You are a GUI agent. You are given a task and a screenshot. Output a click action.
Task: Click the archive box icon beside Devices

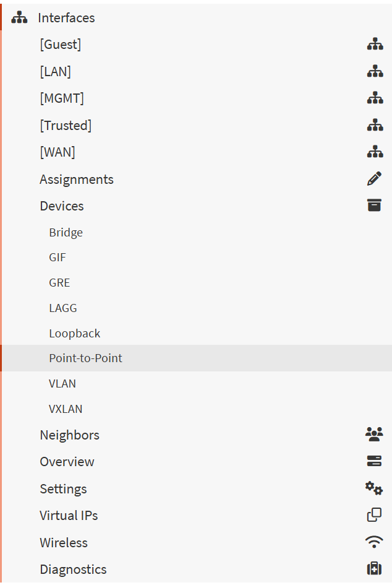(374, 206)
